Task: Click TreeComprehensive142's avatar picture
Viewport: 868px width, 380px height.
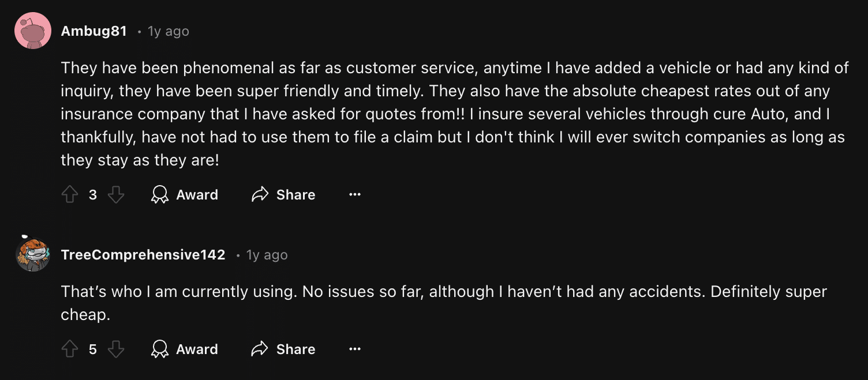Action: point(33,254)
